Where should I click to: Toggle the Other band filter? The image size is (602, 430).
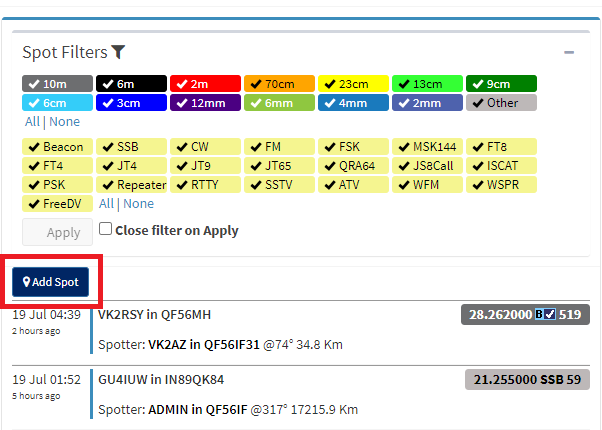point(500,103)
